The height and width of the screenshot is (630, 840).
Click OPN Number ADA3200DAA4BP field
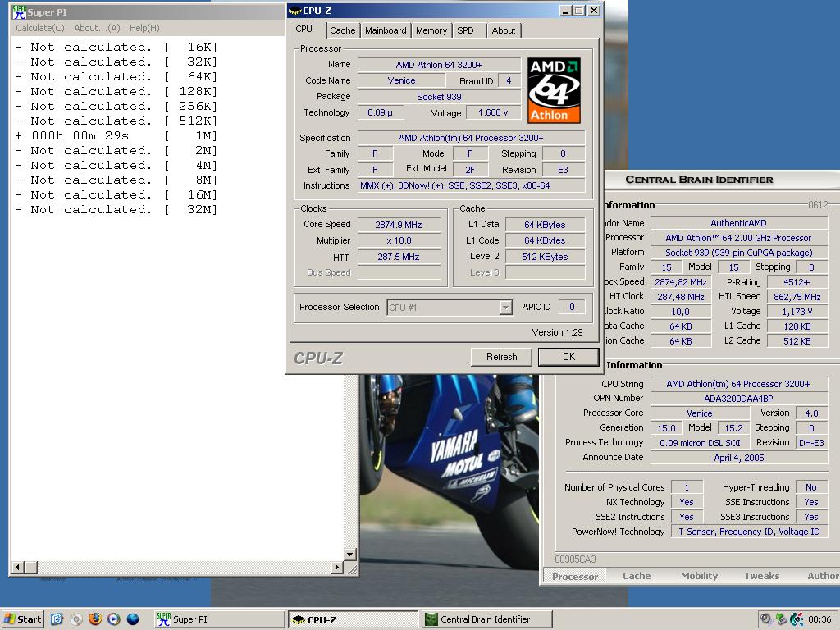(738, 399)
